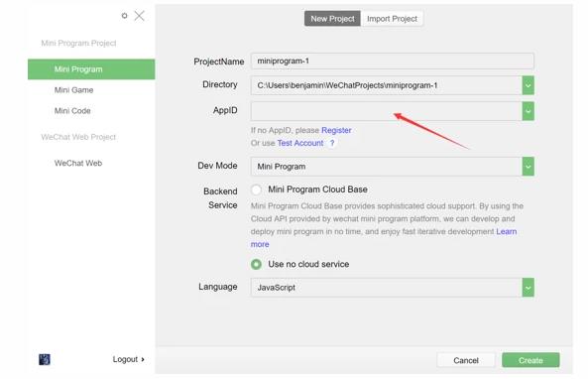Open the Learn more link
Screen dimensions: 588x379
coord(507,231)
